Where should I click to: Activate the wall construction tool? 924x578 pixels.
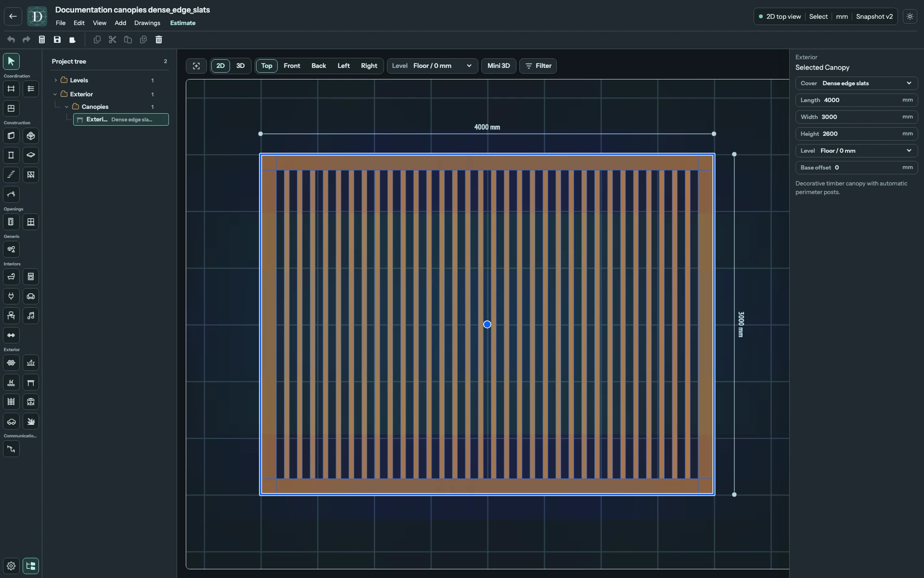(11, 136)
